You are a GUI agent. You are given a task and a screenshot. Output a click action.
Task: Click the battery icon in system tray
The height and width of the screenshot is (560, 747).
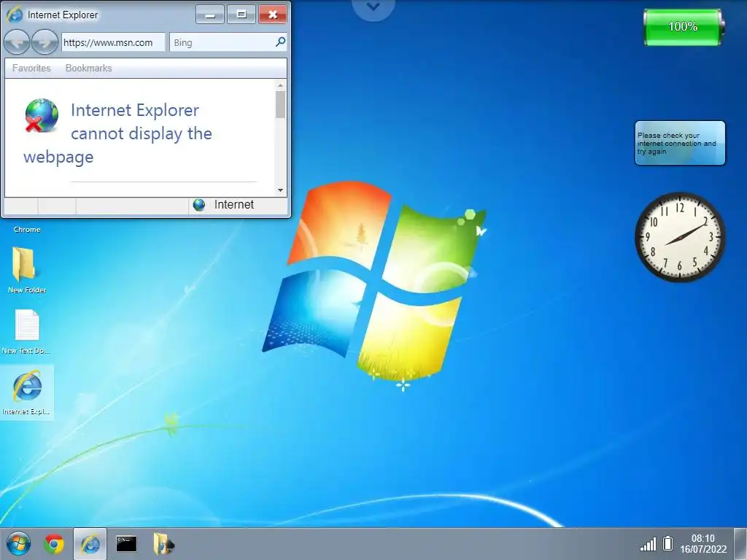[x=668, y=543]
